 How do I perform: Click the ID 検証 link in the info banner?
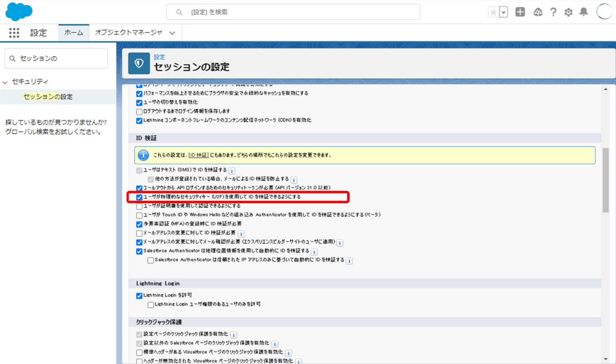click(199, 155)
